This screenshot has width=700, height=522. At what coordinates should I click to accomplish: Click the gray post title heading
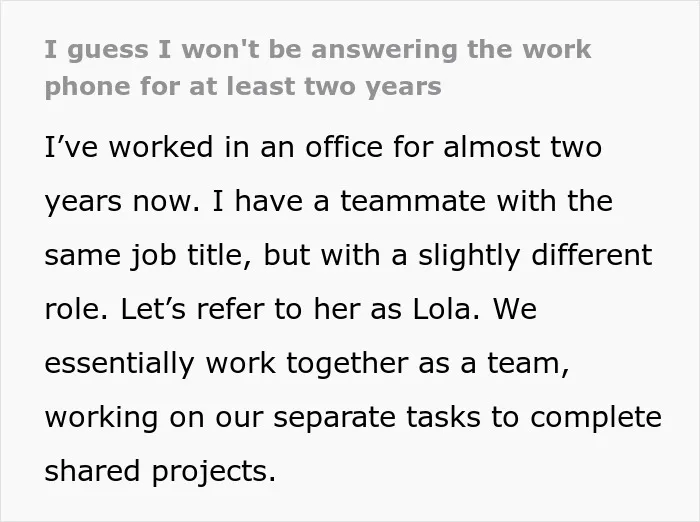pos(318,68)
